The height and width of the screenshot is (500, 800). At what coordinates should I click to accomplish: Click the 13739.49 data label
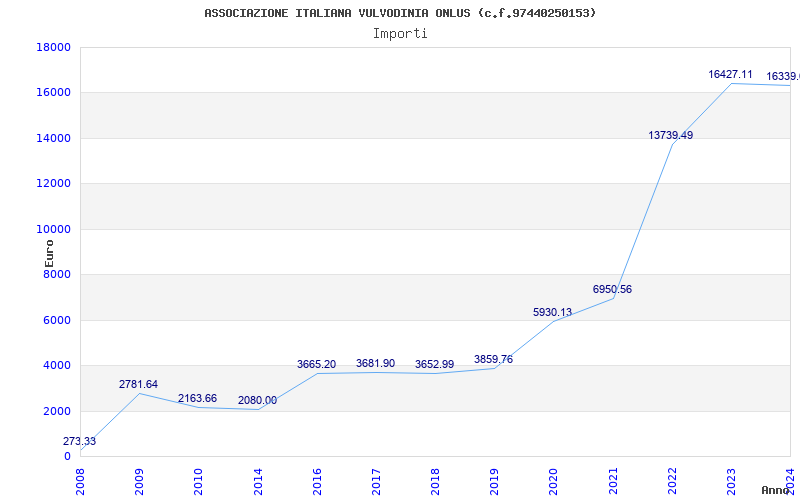pos(671,135)
